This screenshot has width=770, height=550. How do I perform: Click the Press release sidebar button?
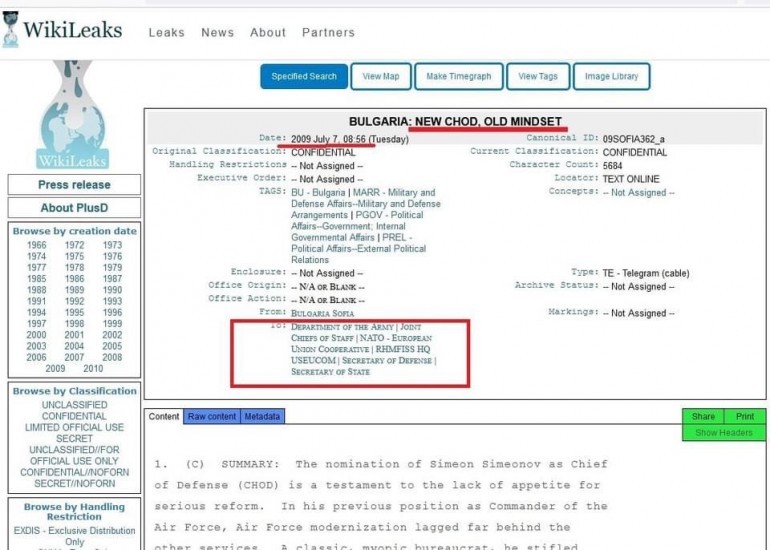74,185
